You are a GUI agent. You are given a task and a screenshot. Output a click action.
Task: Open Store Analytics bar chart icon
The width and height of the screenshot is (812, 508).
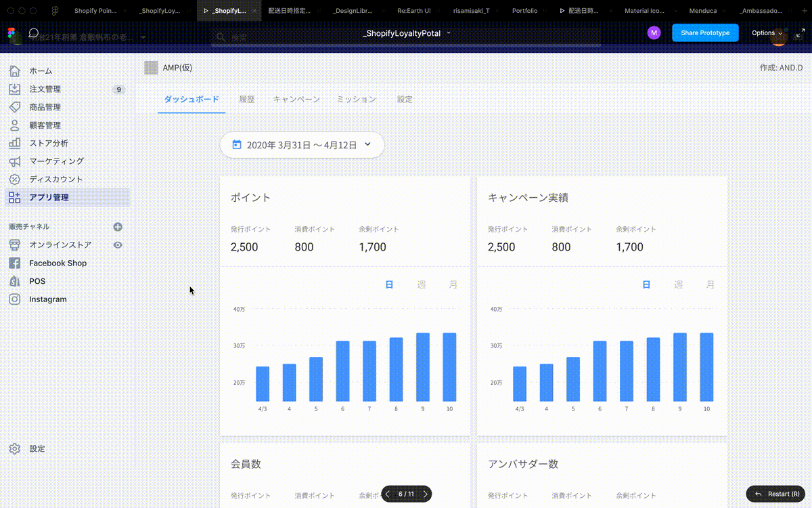[15, 143]
